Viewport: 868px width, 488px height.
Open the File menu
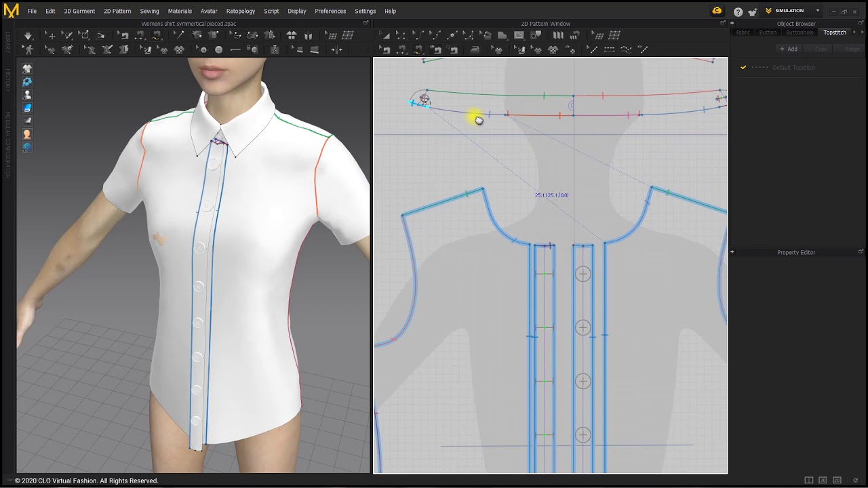point(32,11)
